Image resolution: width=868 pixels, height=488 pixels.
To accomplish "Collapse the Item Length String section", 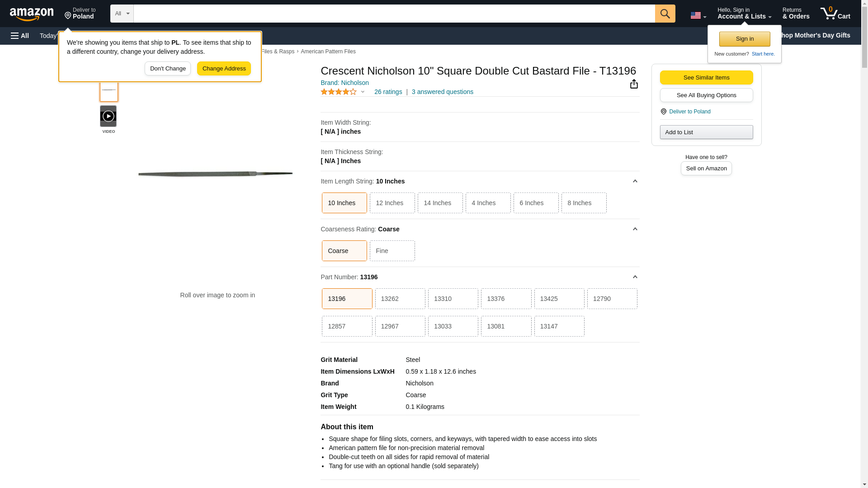I will click(635, 181).
